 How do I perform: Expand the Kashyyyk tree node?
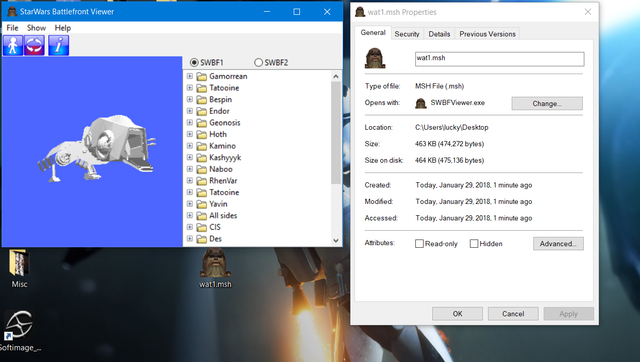click(190, 158)
